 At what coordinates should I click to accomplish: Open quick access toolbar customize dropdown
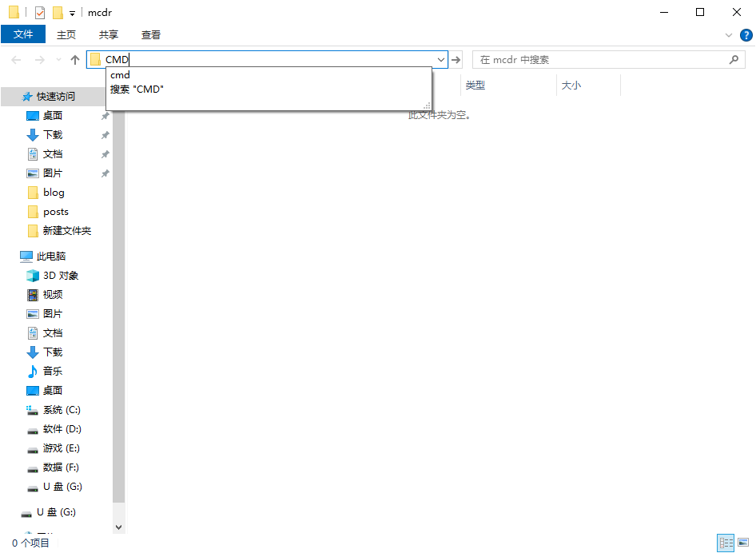click(72, 14)
